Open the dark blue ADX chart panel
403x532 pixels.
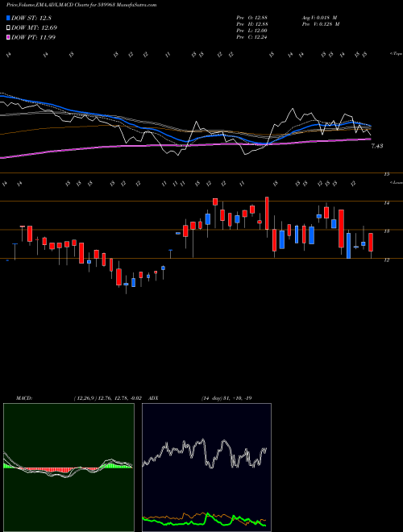[206, 468]
